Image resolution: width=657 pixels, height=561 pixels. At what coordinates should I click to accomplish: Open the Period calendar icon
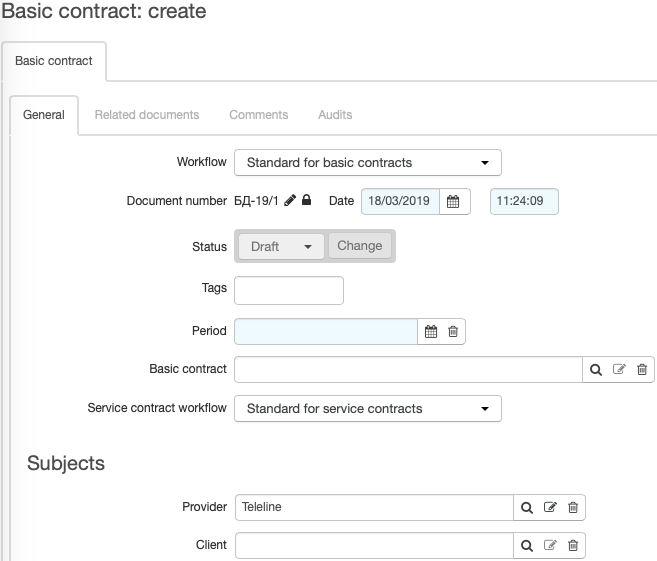point(431,331)
